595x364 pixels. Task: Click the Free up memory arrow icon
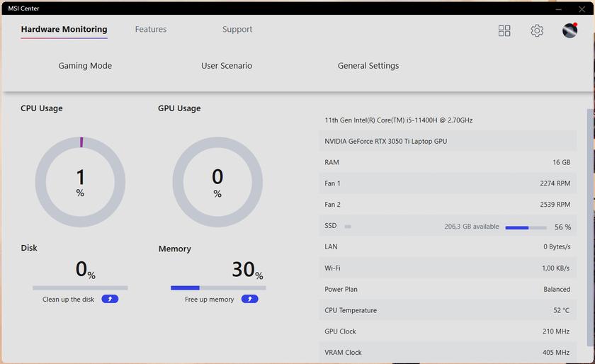click(x=249, y=299)
